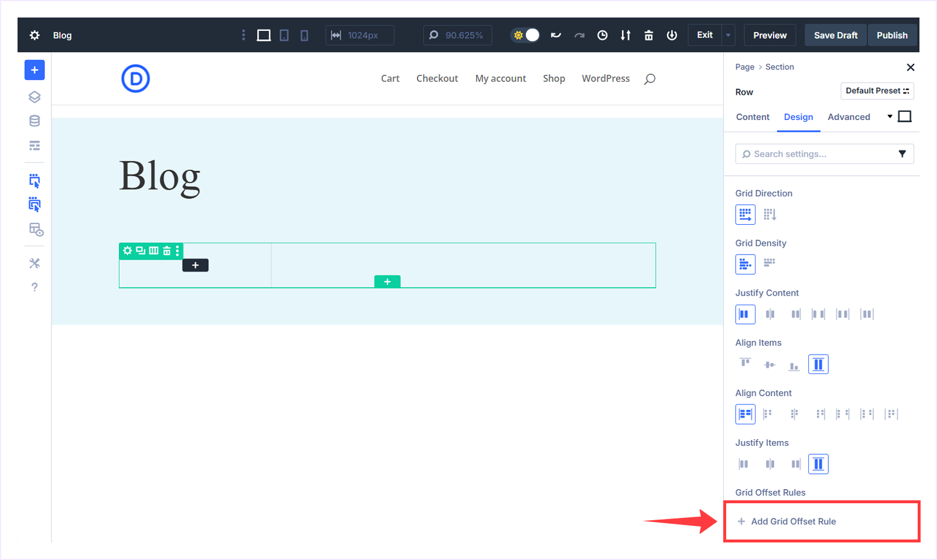Open the Layers panel in the left sidebar
The image size is (937, 560).
(x=34, y=97)
